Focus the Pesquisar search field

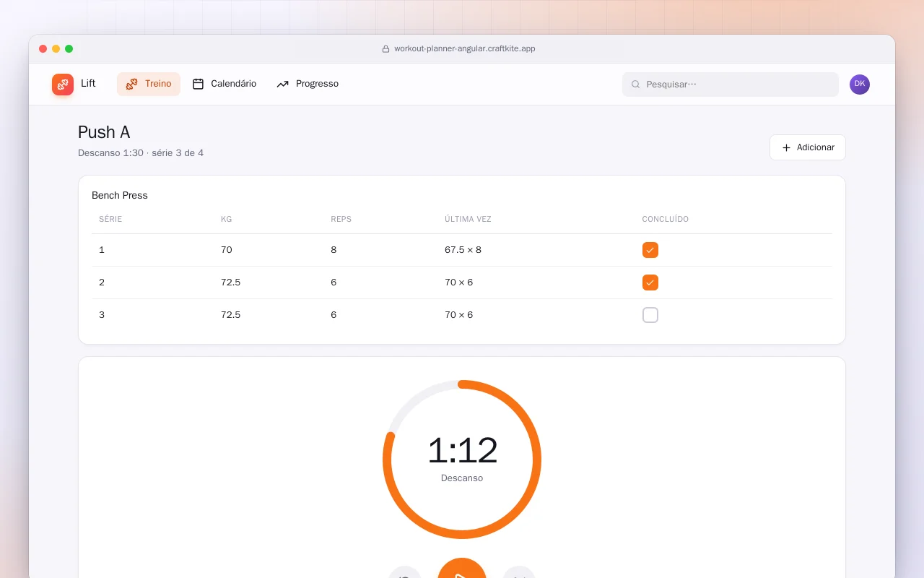[731, 85]
